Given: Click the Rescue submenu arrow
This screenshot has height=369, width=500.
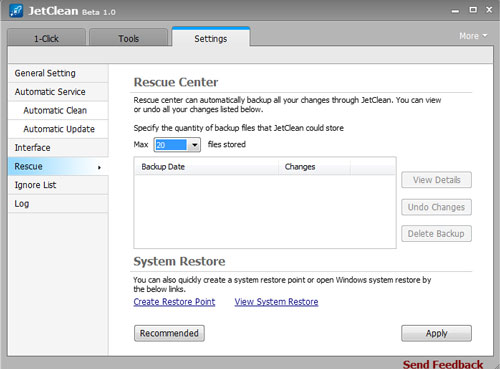Looking at the screenshot, I should click(x=99, y=167).
